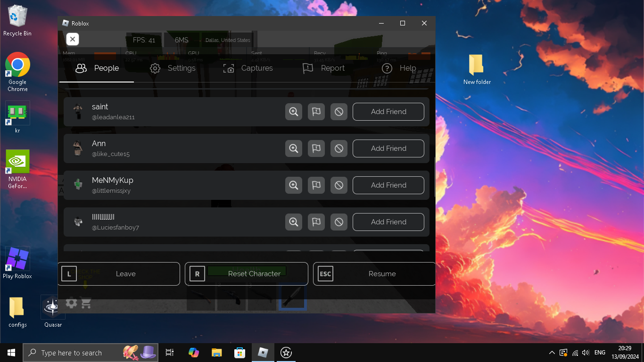Report player Ann using flag icon

click(x=316, y=148)
